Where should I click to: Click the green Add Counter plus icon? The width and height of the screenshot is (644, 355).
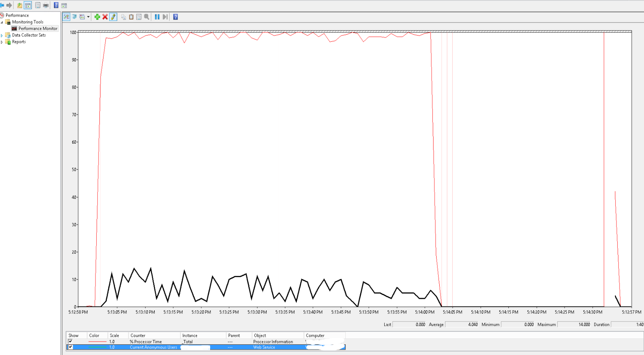[x=97, y=17]
